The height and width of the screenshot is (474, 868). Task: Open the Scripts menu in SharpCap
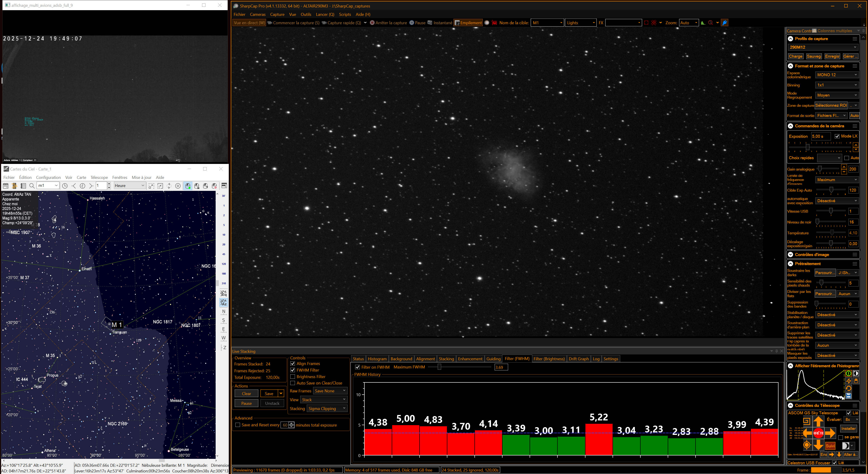pos(345,14)
